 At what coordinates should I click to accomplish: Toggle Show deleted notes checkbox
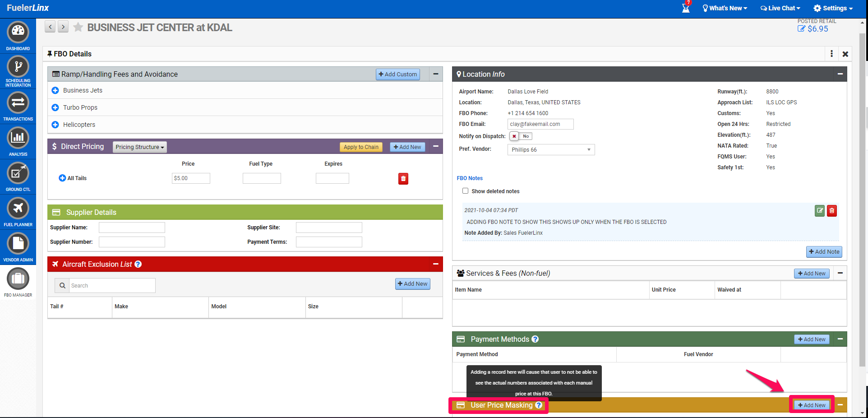465,191
